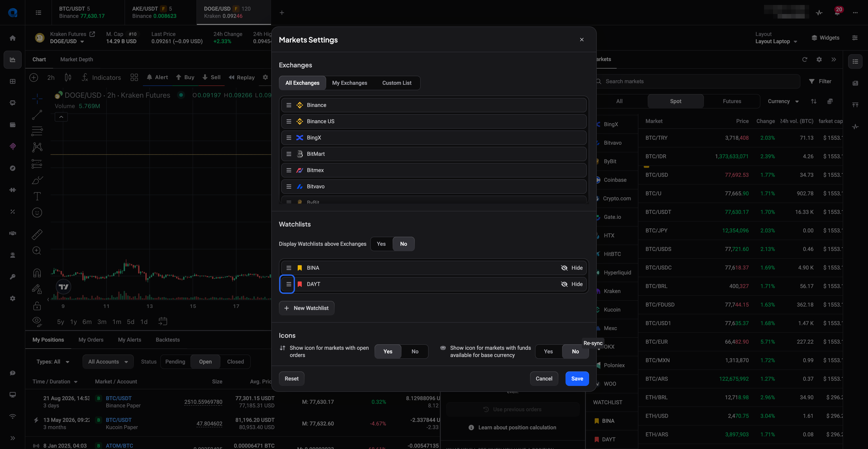Screen dimensions: 868x449
Task: Create a New Watchlist
Action: [306, 308]
